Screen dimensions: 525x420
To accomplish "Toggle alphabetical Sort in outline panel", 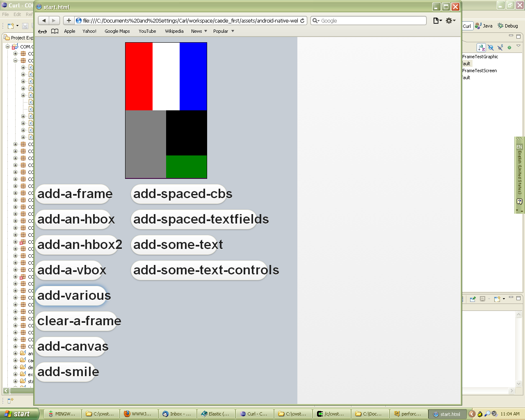I will click(482, 48).
